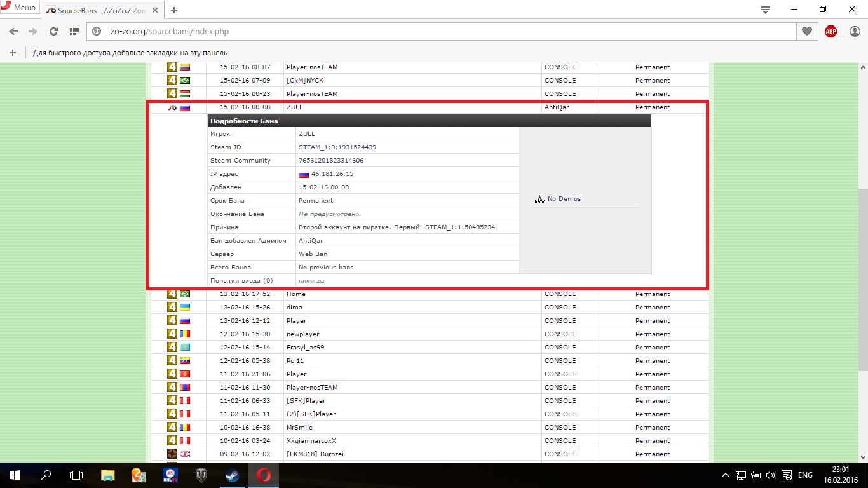Expand the hidden system tray icons
The width and height of the screenshot is (868, 488).
(x=726, y=475)
